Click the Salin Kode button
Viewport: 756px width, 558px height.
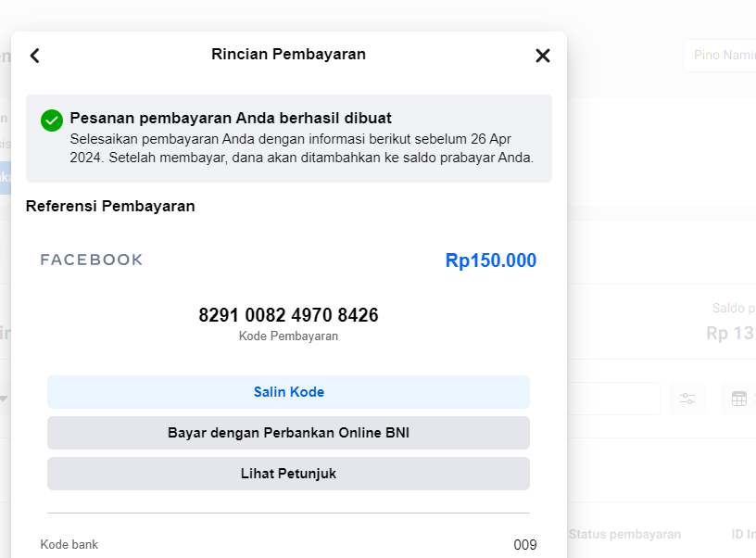[x=288, y=392]
